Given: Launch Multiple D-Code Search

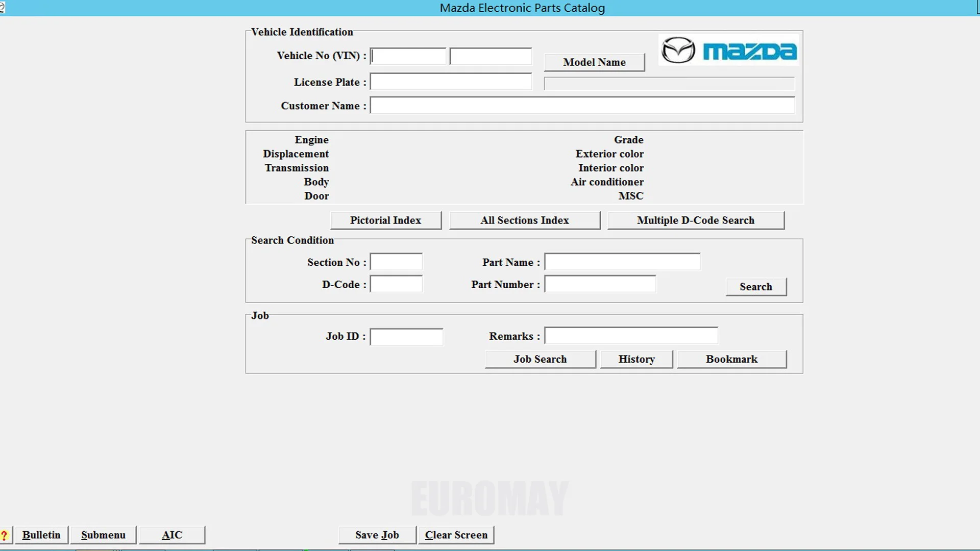Looking at the screenshot, I should [x=696, y=220].
